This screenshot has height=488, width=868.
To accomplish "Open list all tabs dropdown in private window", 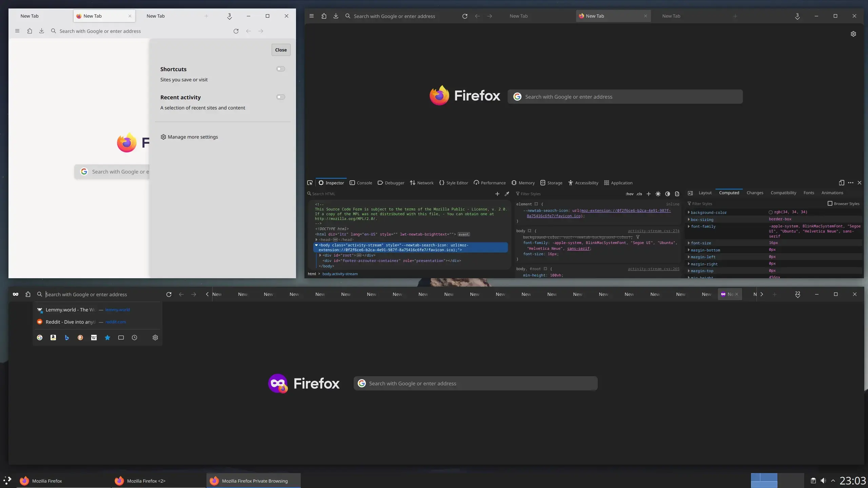I will (x=797, y=294).
